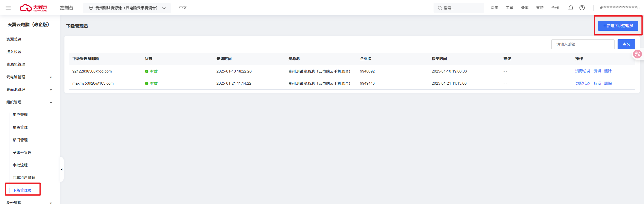Select 下级管理员 in the sidebar

[x=22, y=190]
